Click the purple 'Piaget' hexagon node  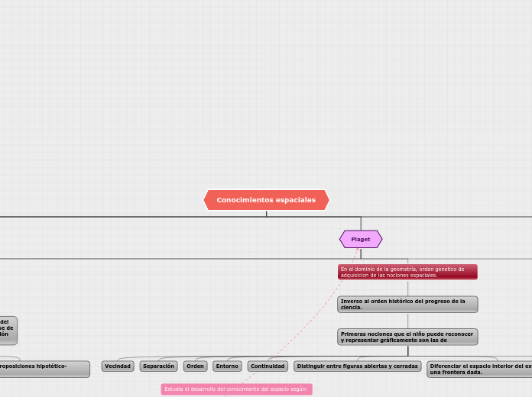(x=361, y=240)
